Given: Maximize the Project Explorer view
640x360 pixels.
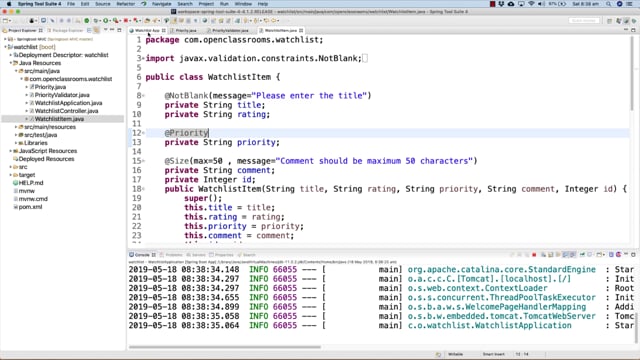Looking at the screenshot, I should click(x=119, y=30).
